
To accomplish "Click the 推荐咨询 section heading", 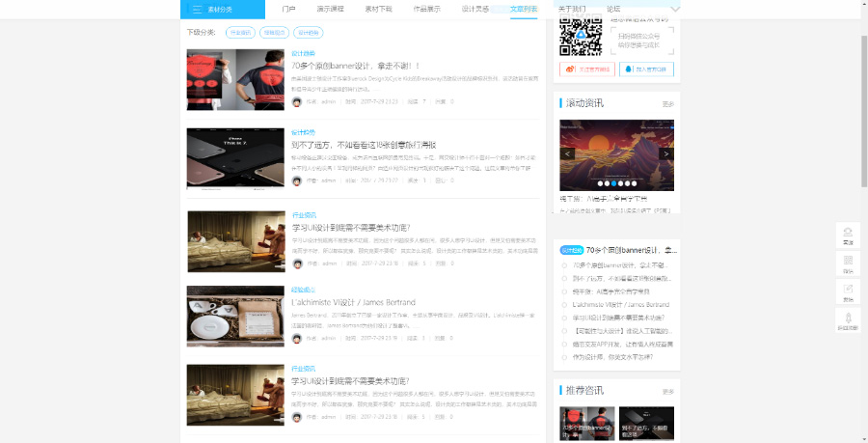I will coord(584,391).
